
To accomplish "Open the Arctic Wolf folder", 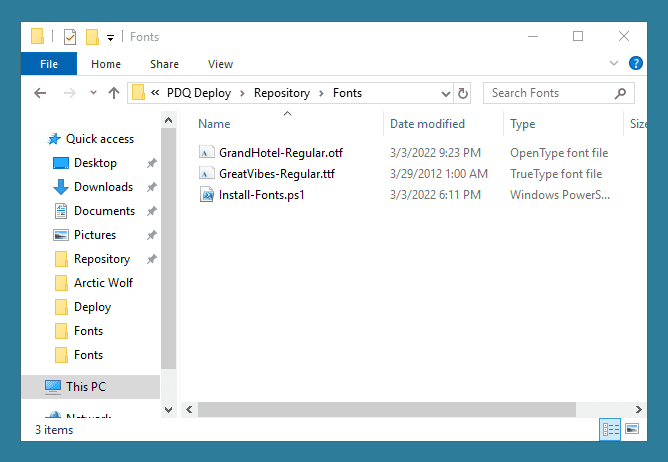I will tap(103, 283).
